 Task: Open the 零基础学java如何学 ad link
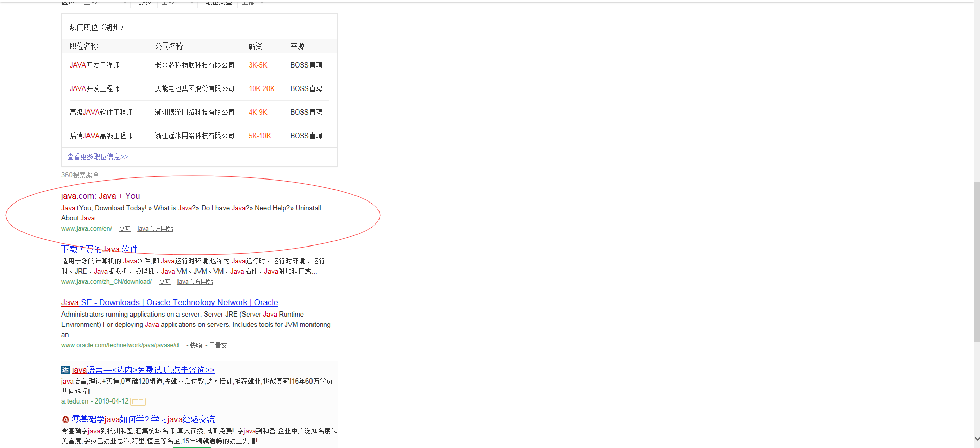144,419
